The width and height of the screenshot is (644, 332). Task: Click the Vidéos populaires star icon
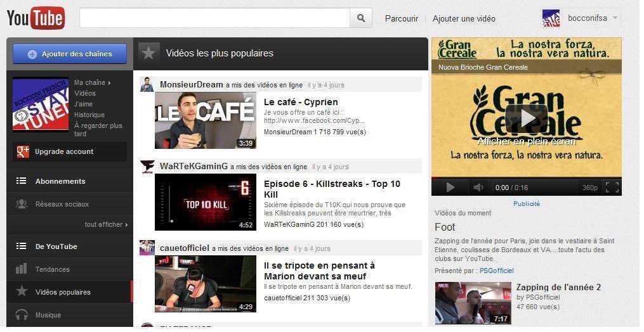[x=22, y=291]
